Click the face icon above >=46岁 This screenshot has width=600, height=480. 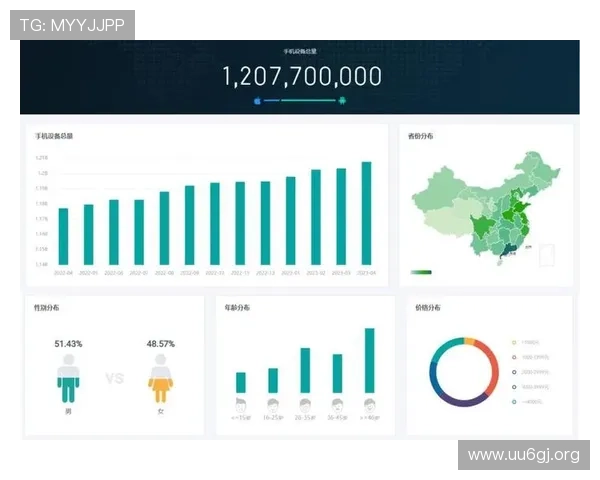[x=370, y=404]
